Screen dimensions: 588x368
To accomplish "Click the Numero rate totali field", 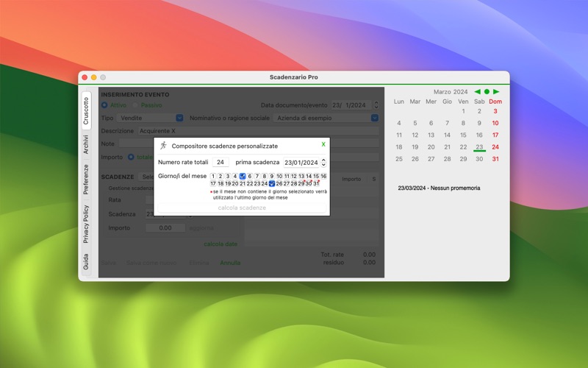I will pos(220,162).
